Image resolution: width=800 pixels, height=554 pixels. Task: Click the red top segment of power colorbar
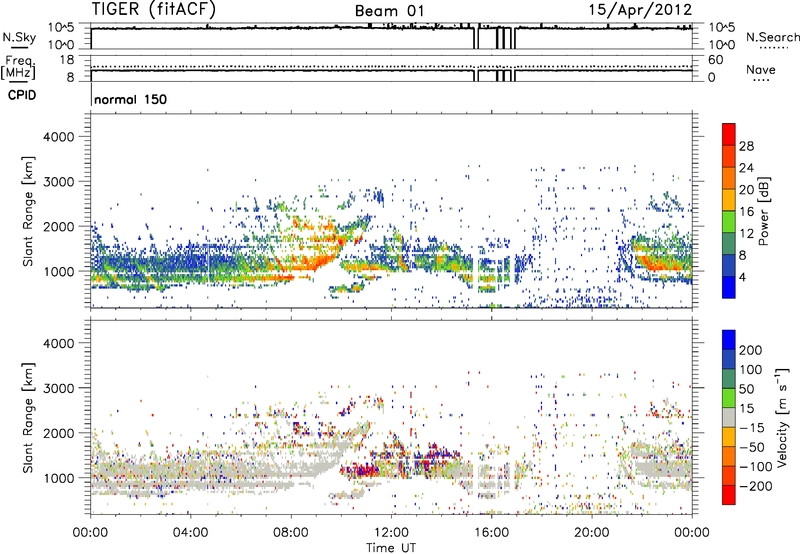729,135
